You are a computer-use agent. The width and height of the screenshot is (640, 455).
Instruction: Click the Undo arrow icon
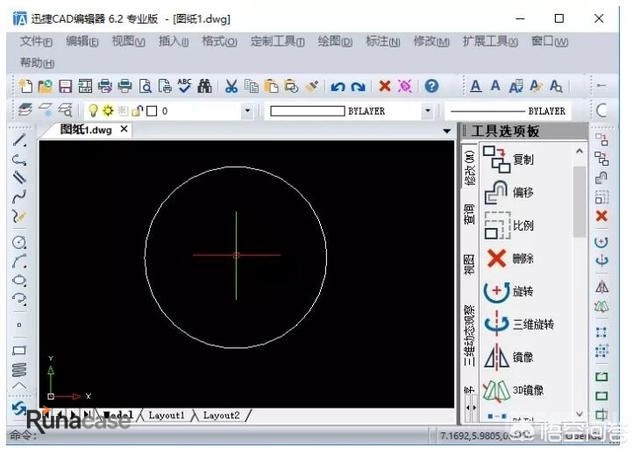coord(338,87)
